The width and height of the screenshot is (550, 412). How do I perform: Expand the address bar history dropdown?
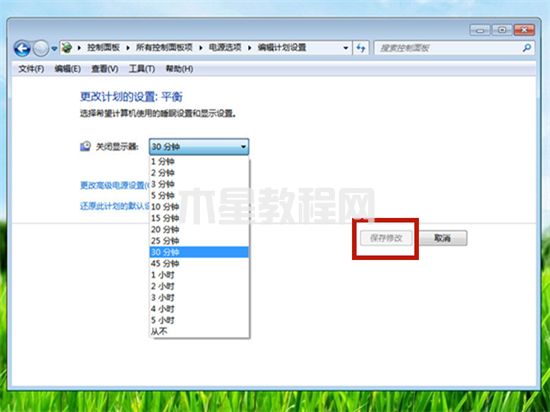[x=346, y=48]
